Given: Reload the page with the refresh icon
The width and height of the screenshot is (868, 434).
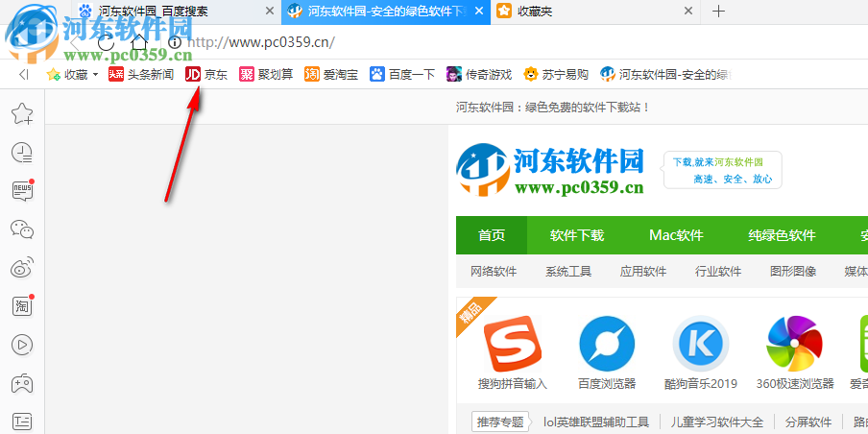Looking at the screenshot, I should pyautogui.click(x=106, y=42).
